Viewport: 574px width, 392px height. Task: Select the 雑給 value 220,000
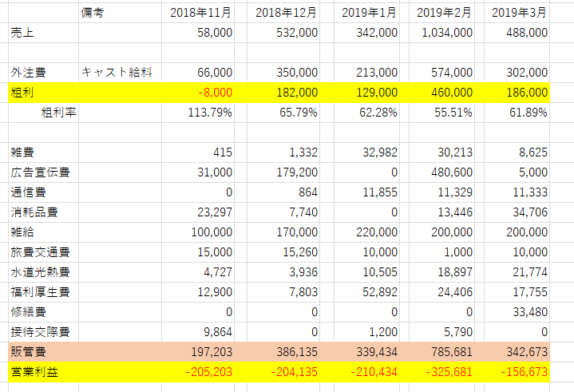click(374, 232)
